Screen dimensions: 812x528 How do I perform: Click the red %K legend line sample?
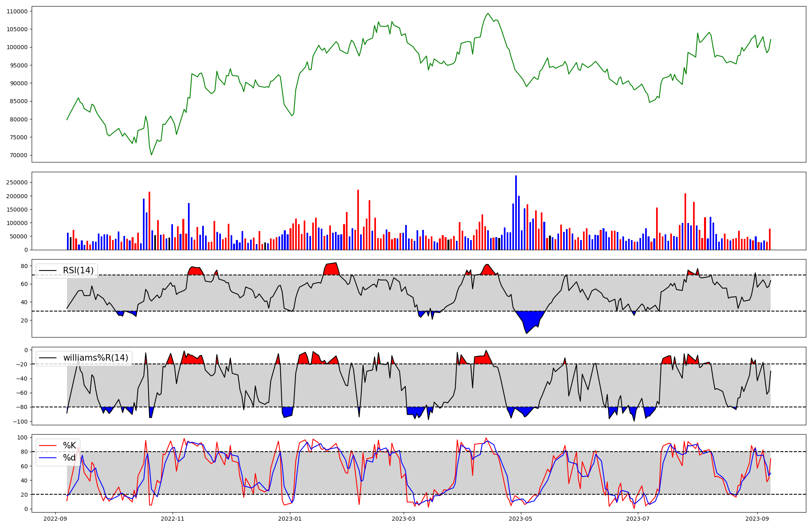point(47,446)
